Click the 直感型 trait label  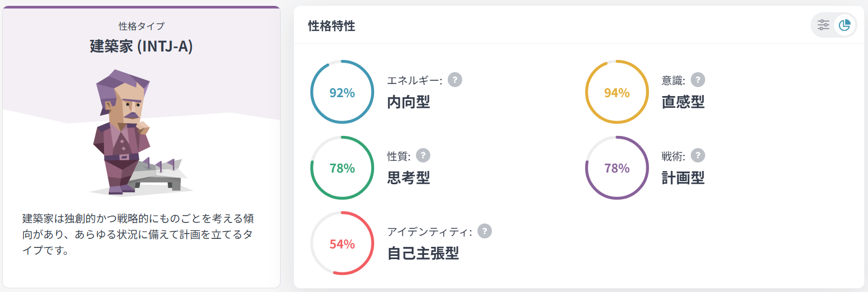click(x=683, y=102)
